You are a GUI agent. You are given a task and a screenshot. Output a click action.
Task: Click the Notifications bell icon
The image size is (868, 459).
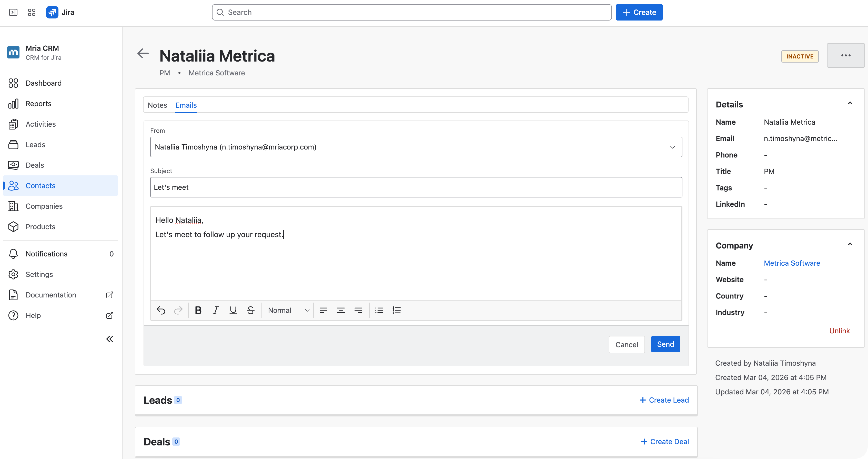pyautogui.click(x=13, y=254)
